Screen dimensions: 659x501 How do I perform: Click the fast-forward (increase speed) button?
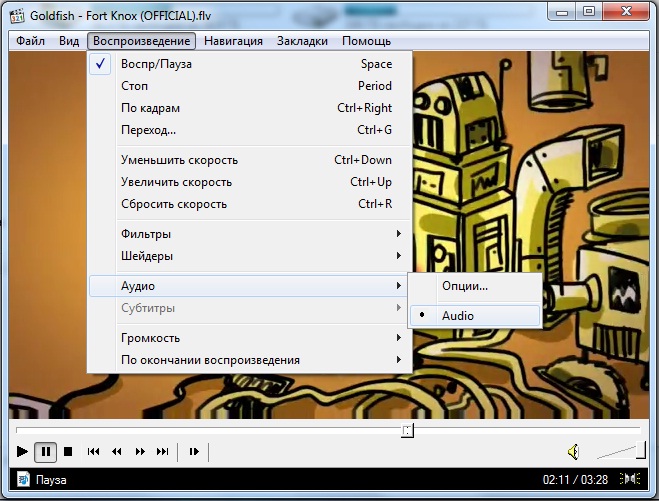tap(140, 452)
